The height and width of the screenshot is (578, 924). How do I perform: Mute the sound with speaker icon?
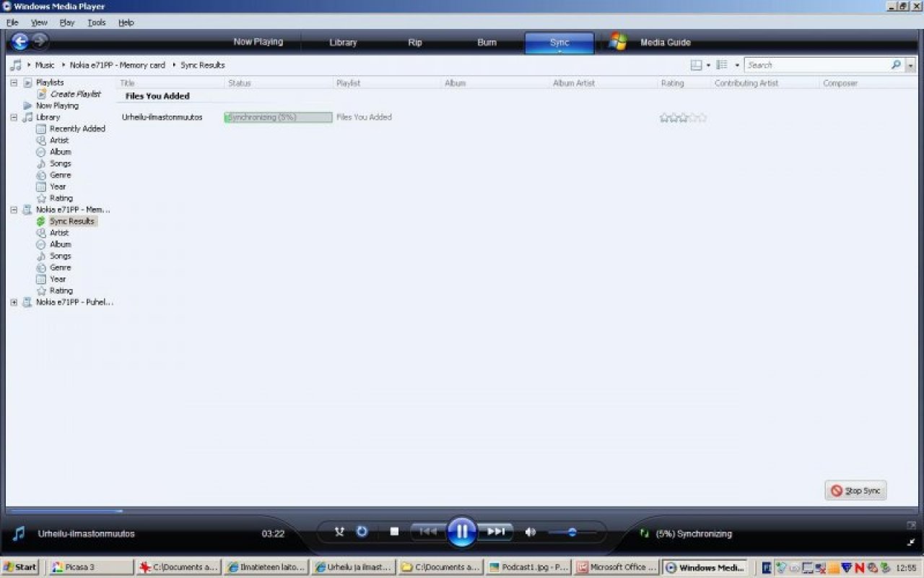point(531,532)
